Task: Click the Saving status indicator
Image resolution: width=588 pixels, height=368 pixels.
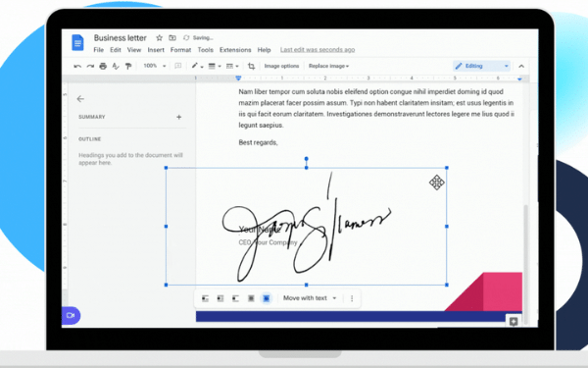Action: (198, 38)
